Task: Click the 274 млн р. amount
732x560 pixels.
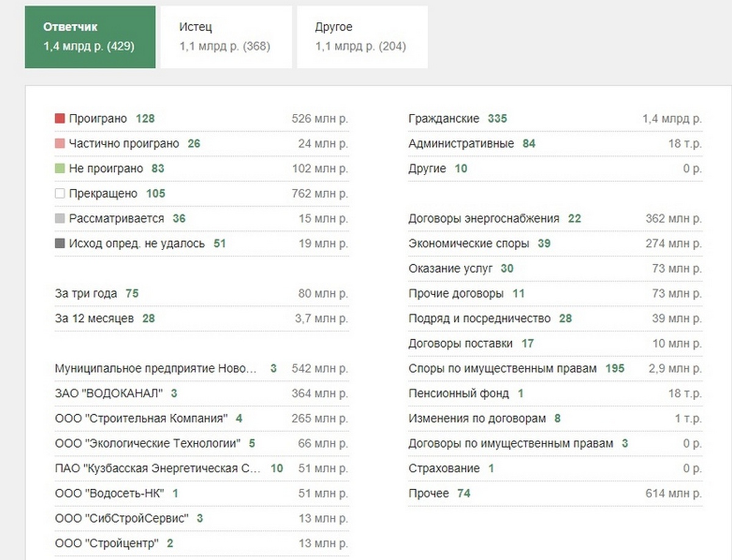Action: (x=673, y=243)
